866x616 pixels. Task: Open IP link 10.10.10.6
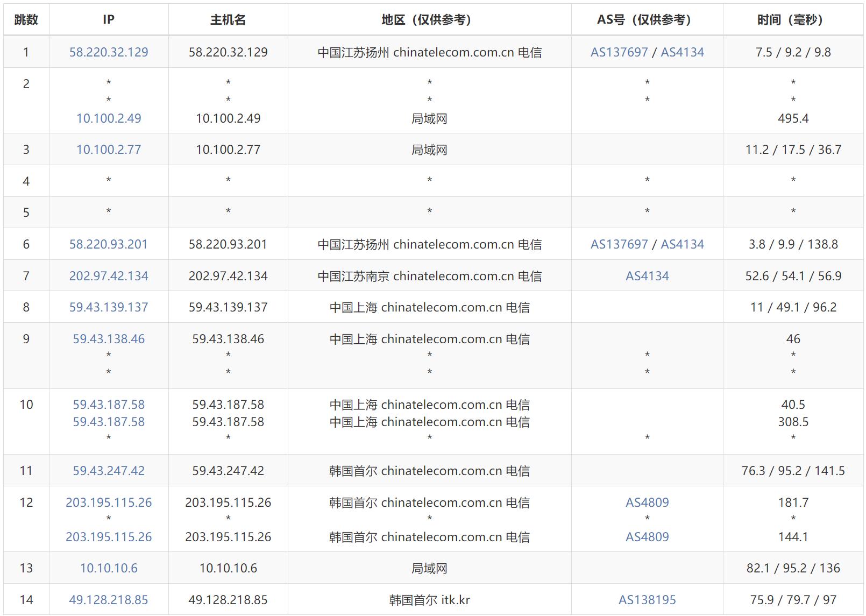[109, 568]
